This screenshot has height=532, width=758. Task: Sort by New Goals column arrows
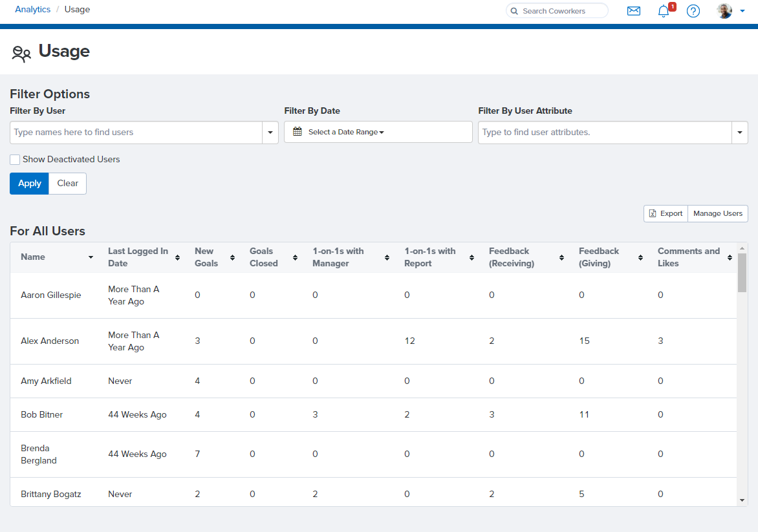point(231,257)
